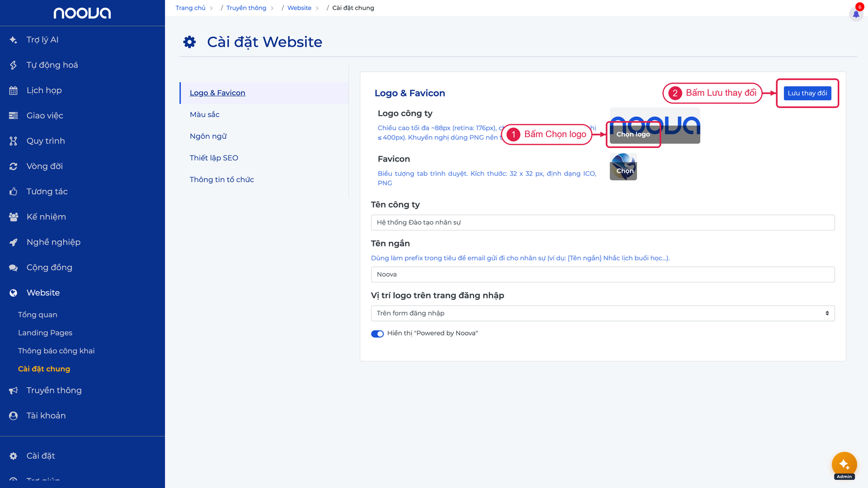Open the orange AI assistant Admin button

pos(844,465)
